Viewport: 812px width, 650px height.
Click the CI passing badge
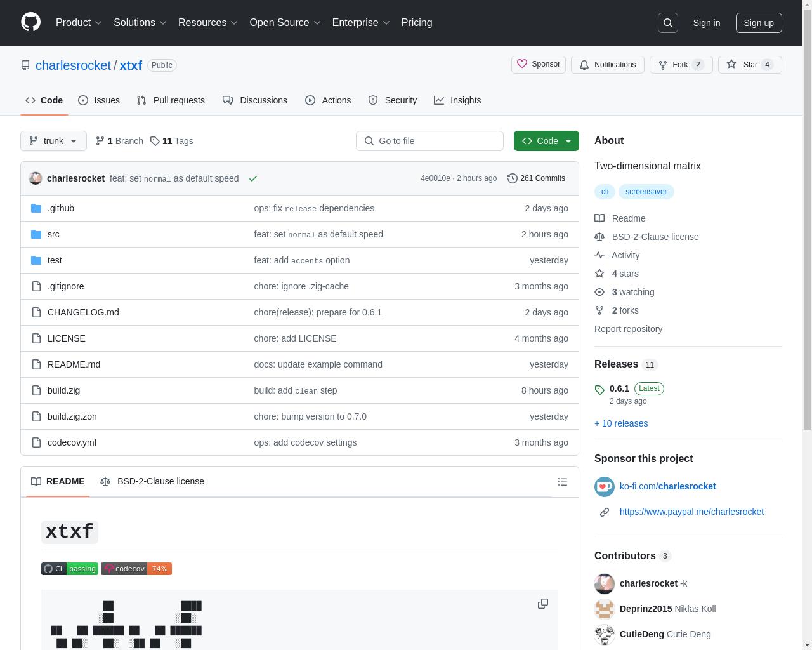point(70,569)
